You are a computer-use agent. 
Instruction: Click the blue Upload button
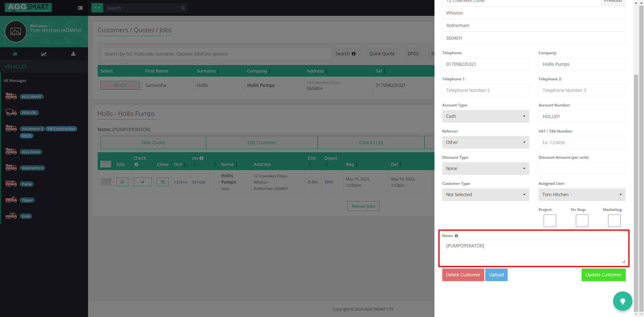[496, 275]
